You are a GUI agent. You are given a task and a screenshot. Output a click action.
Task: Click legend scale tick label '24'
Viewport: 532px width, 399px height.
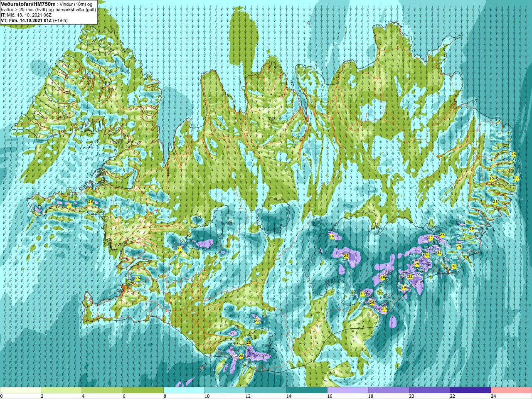(493, 396)
